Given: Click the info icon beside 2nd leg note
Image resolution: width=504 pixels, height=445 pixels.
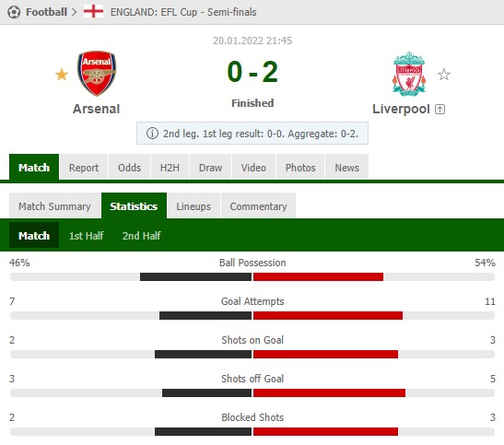Looking at the screenshot, I should (x=152, y=133).
